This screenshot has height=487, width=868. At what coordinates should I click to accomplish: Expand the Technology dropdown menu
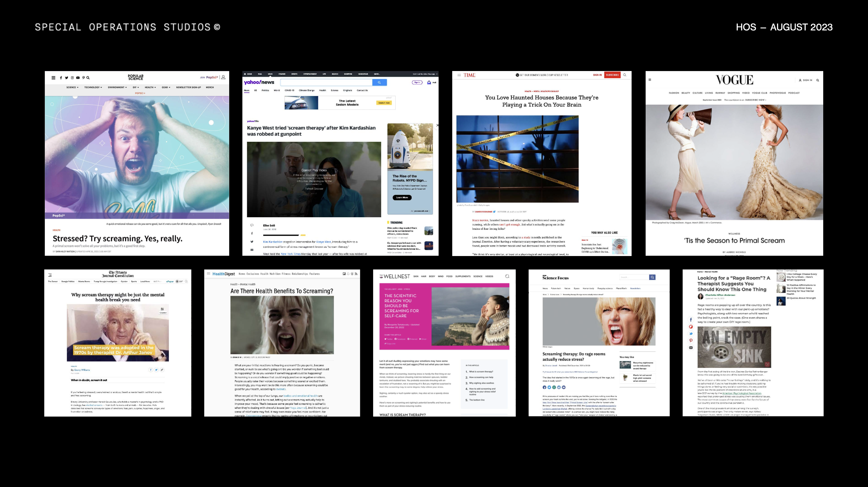coord(93,87)
